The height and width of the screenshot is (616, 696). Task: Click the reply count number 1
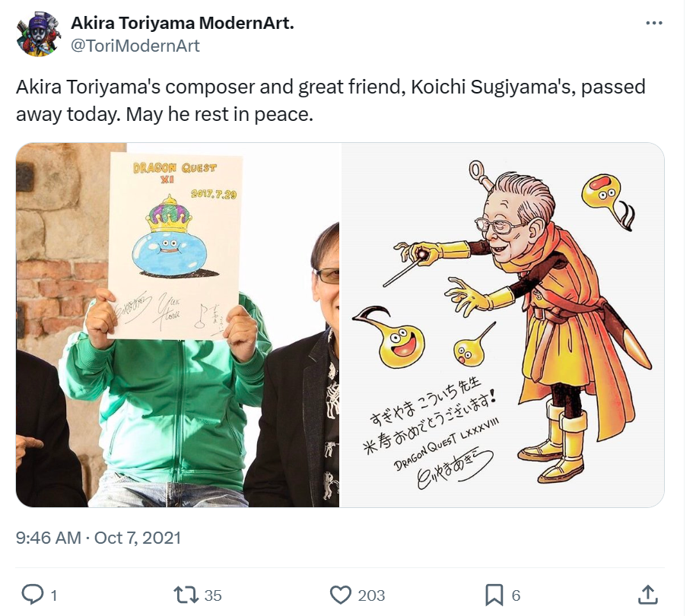coord(54,595)
